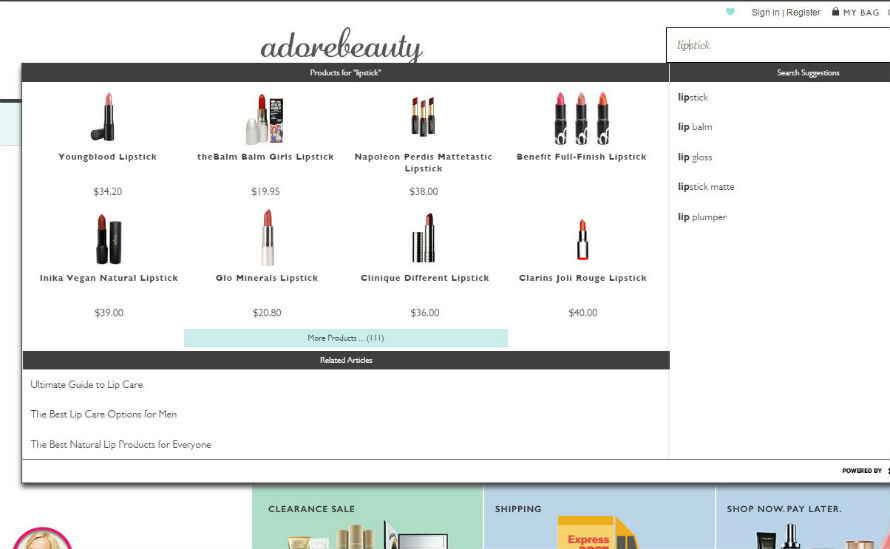This screenshot has width=890, height=549.
Task: Pick the 'lipstick matte' suggestion
Action: coord(706,187)
